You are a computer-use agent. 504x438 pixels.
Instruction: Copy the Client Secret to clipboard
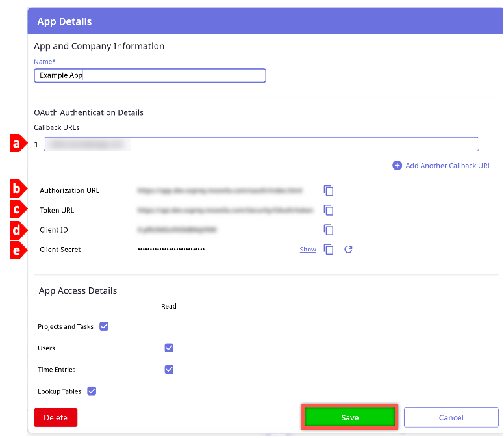pyautogui.click(x=329, y=250)
